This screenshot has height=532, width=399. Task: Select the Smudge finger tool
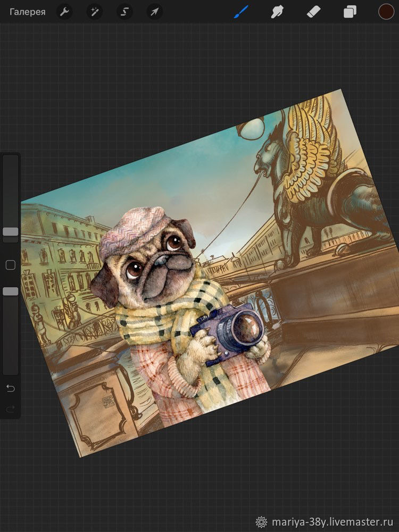[277, 12]
